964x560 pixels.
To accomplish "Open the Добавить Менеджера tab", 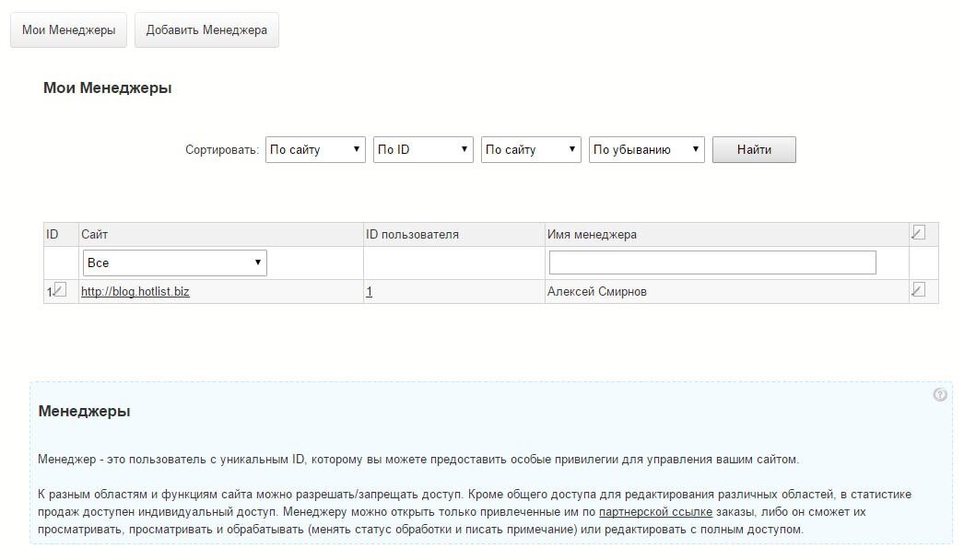I will coord(206,29).
